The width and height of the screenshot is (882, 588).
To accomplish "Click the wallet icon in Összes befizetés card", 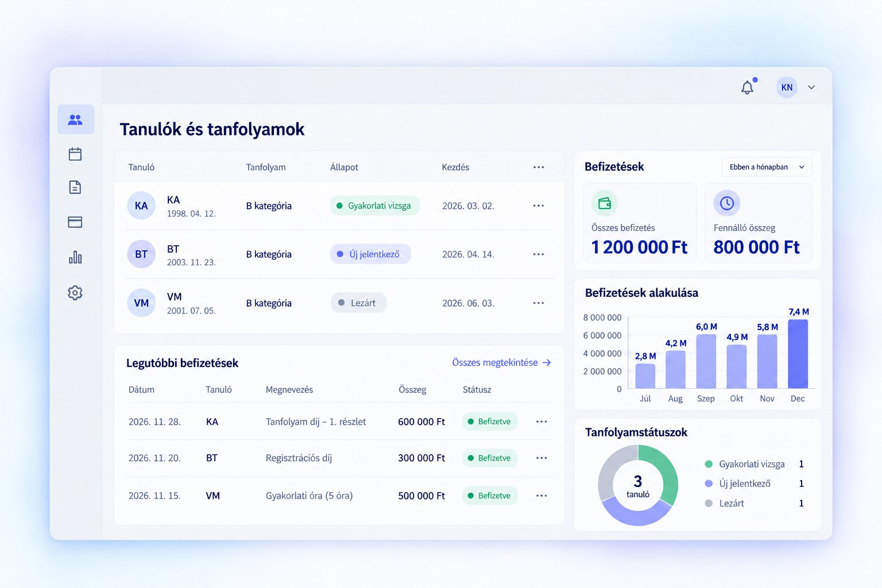I will (x=605, y=203).
